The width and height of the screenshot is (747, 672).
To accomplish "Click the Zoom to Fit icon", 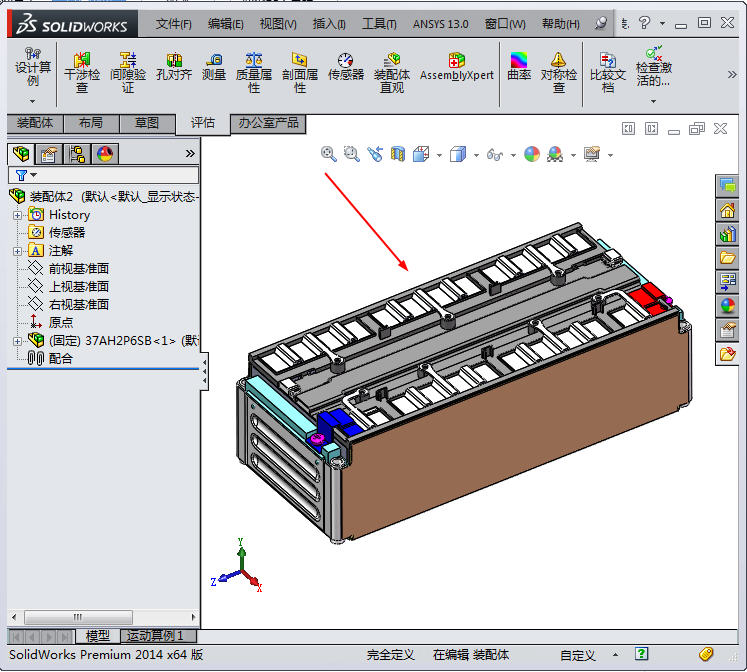I will tap(328, 154).
